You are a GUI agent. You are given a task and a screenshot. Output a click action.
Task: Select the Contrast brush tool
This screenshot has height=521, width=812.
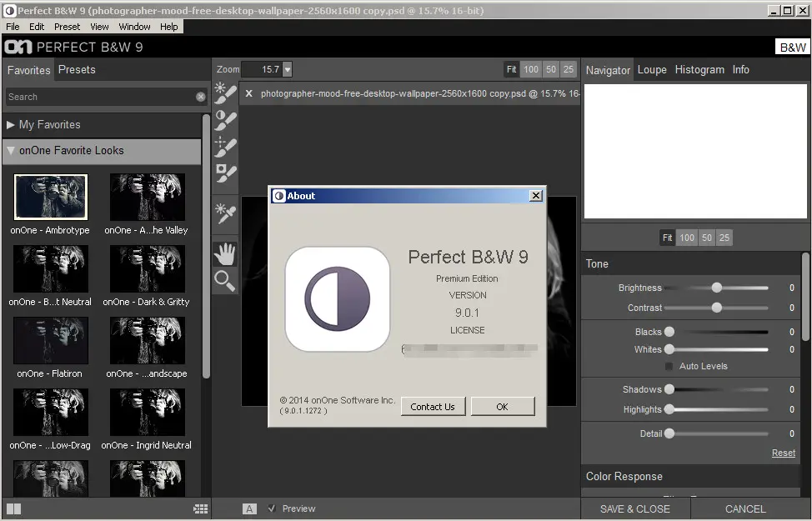(x=225, y=120)
